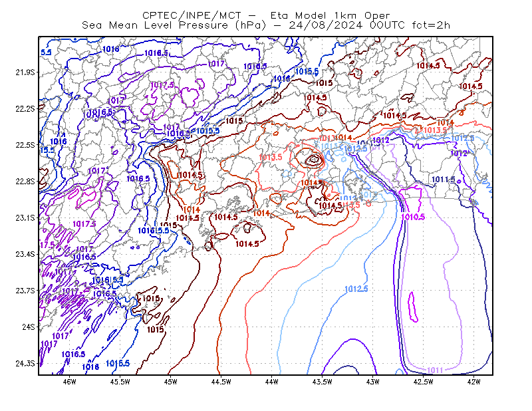Click the "Sea Mean Level Pressure (hPa)" subtitle
This screenshot has height=411, width=532.
174,25
